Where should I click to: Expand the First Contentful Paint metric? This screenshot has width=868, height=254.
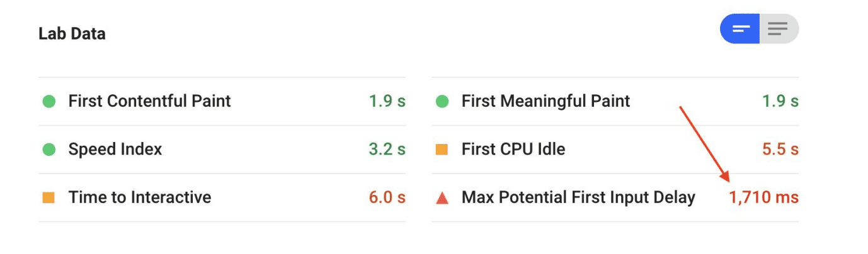pyautogui.click(x=149, y=101)
